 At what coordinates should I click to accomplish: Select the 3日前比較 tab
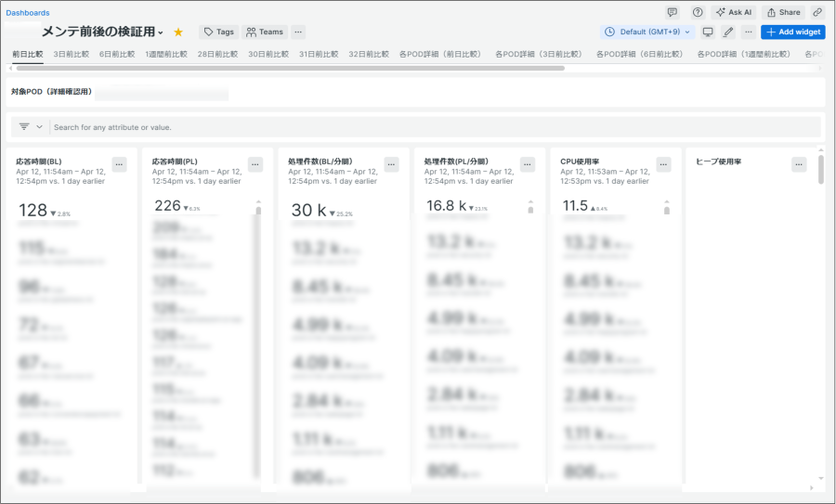click(x=71, y=55)
